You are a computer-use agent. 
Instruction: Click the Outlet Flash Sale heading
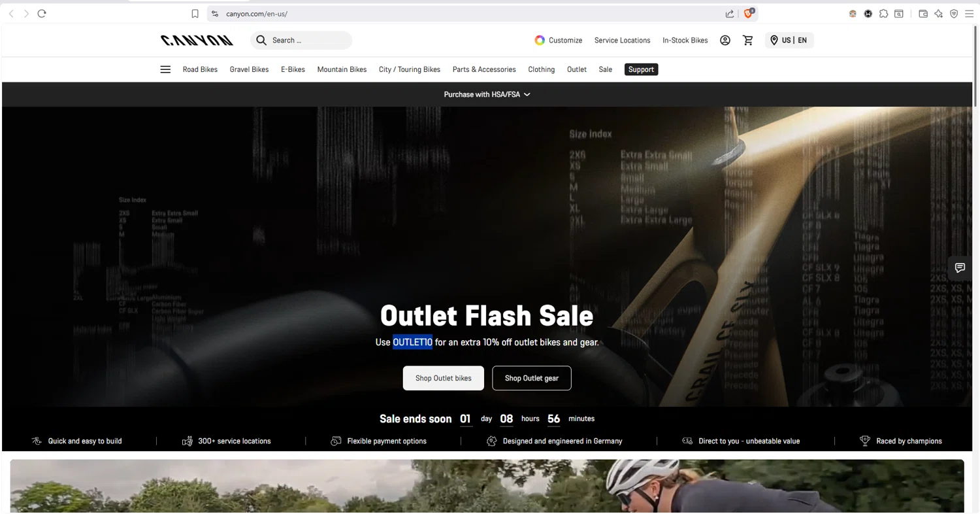pos(487,316)
